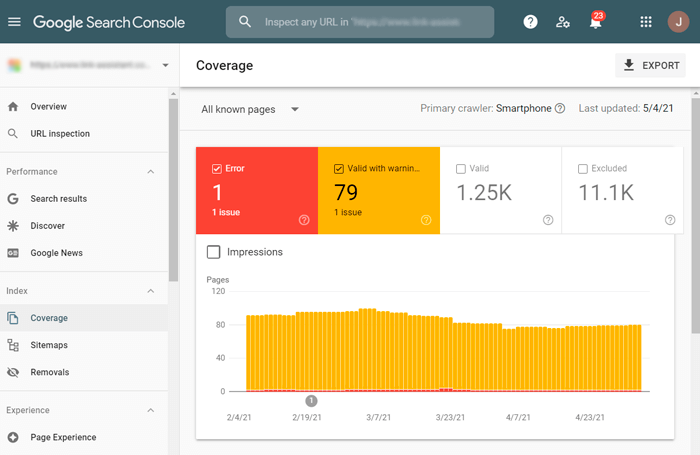
Task: Click inside the Inspect any URL field
Action: 360,22
